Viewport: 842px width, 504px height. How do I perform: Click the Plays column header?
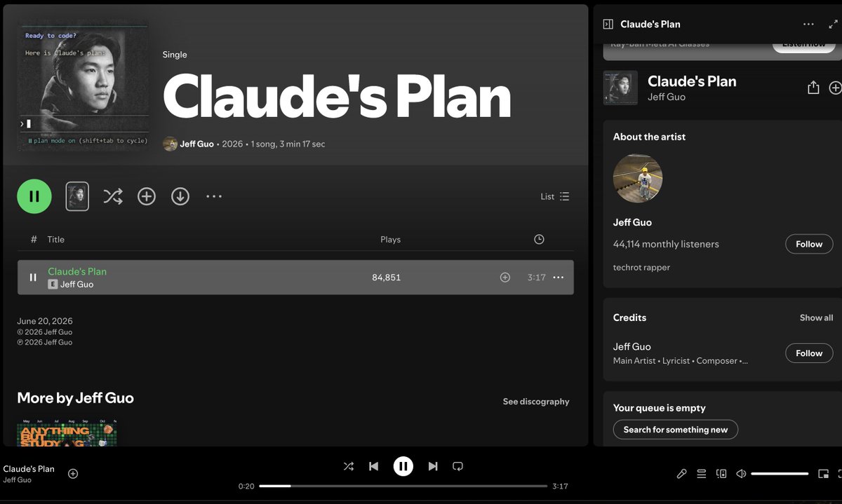point(390,240)
